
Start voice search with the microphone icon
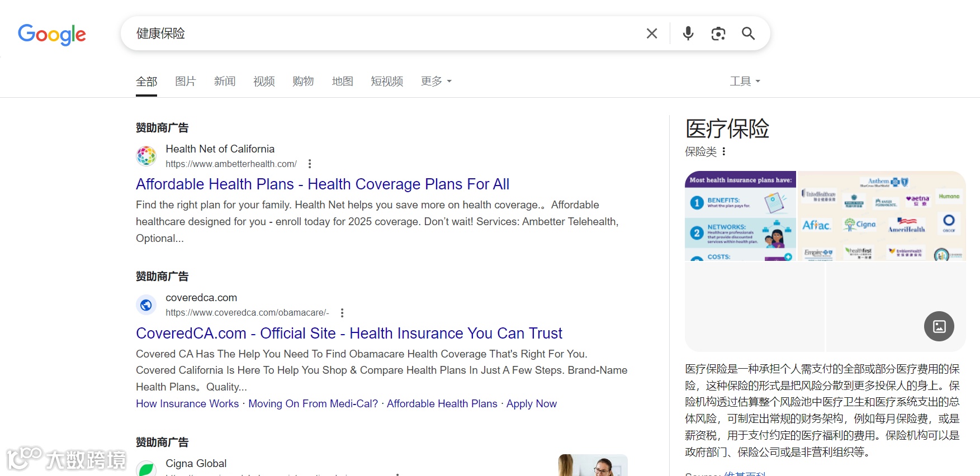pyautogui.click(x=688, y=34)
